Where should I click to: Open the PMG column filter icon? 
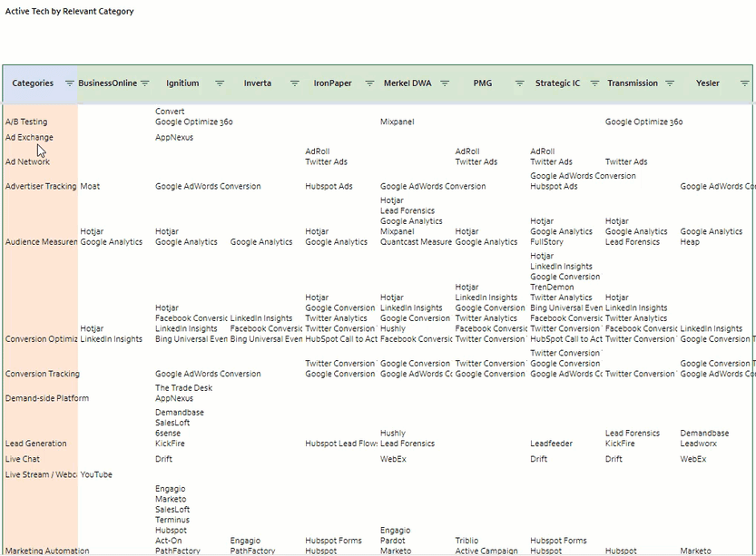pos(520,83)
